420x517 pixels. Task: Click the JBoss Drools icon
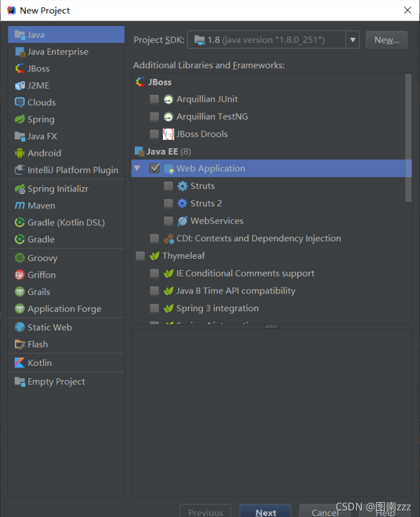click(168, 134)
